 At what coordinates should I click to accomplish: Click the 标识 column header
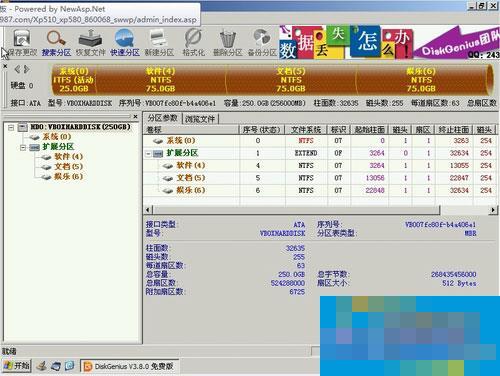pyautogui.click(x=338, y=129)
